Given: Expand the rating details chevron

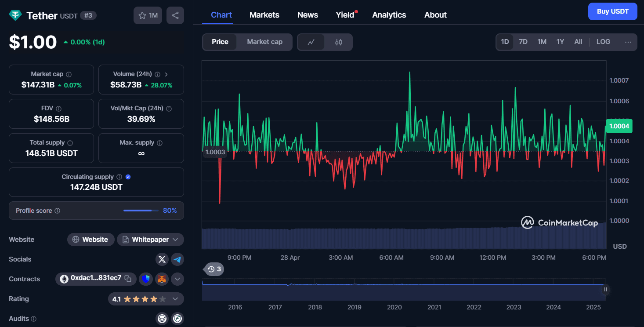Looking at the screenshot, I should [175, 299].
